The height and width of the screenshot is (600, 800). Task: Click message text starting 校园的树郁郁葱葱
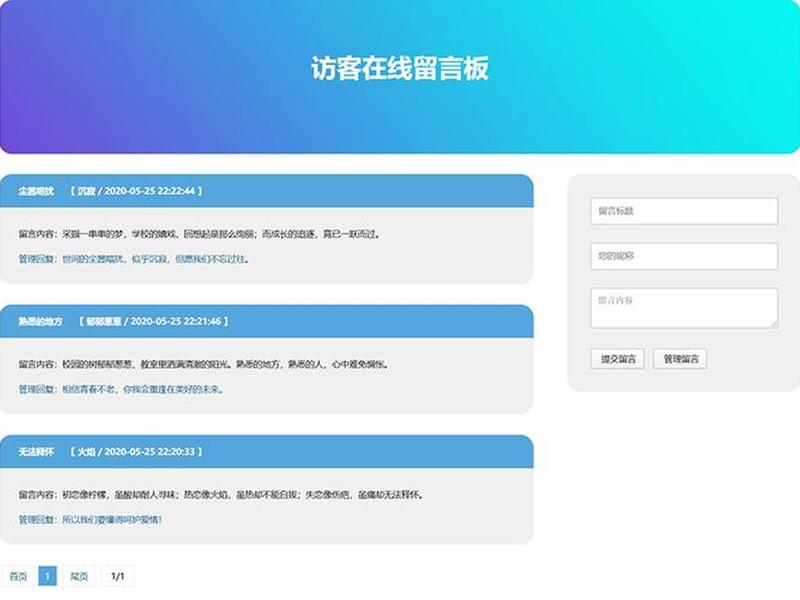click(226, 364)
